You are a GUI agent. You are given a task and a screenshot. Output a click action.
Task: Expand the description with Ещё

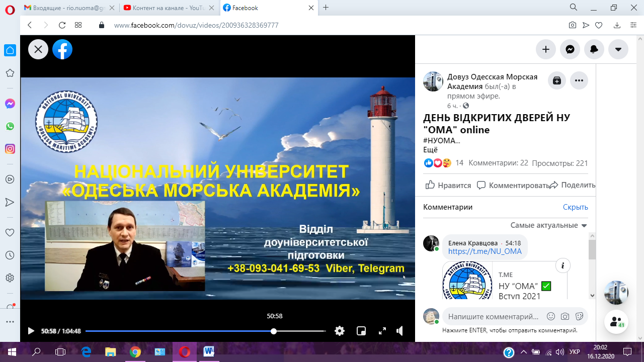tap(431, 149)
